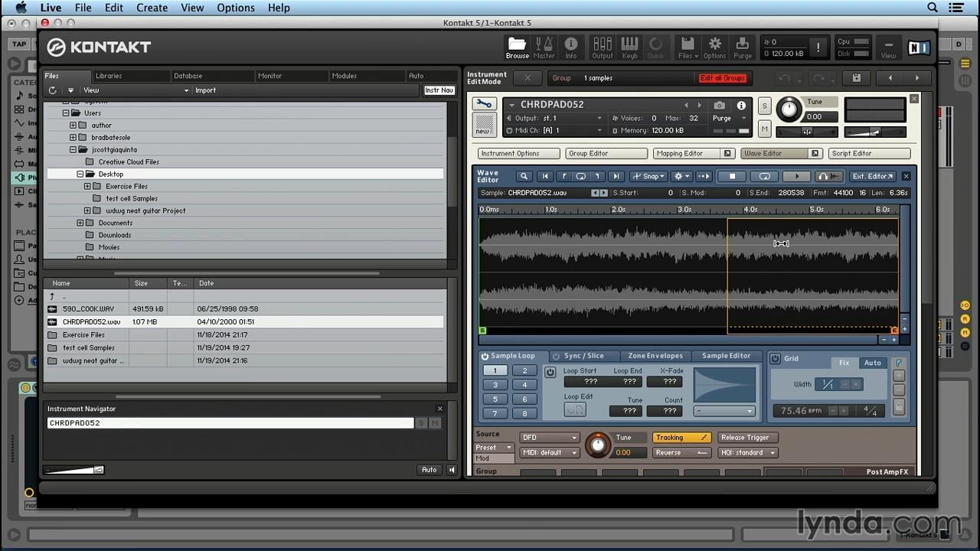Image resolution: width=980 pixels, height=551 pixels.
Task: Open Instrument Options
Action: coord(518,153)
